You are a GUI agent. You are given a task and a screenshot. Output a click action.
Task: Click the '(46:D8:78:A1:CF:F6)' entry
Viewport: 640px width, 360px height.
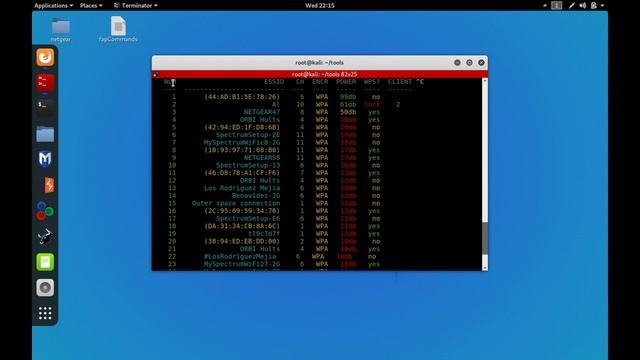click(x=242, y=173)
